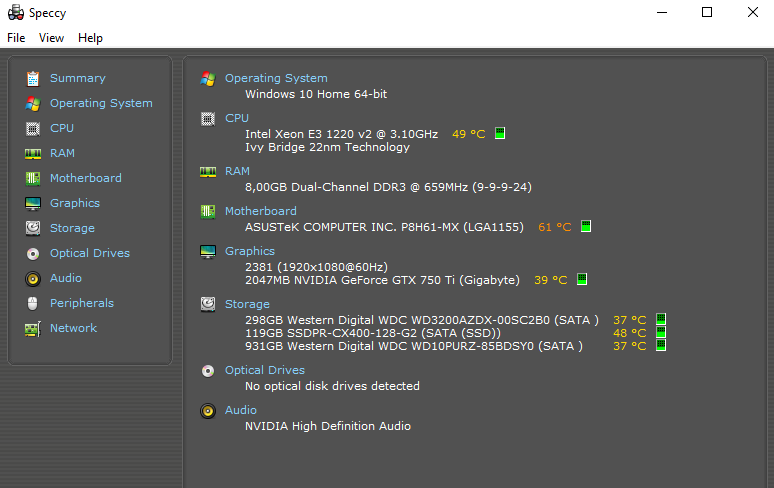This screenshot has height=488, width=774.
Task: Click the Graphics monitor icon in the sidebar
Action: [x=33, y=203]
